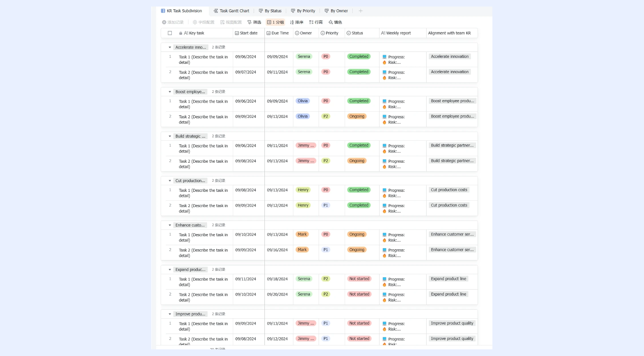Screen dimensions: 644x356
Task: Click Completed status due 09/12/2024
Action: tap(359, 205)
